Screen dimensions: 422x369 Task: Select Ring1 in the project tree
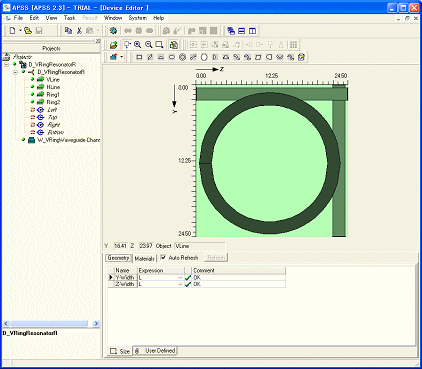coord(53,95)
